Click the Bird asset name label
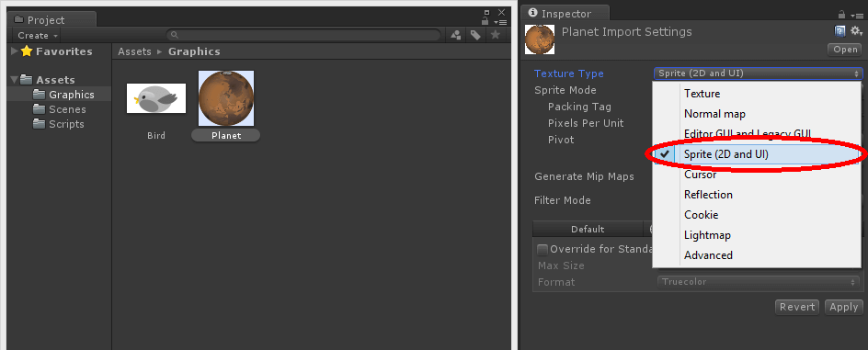Image resolution: width=868 pixels, height=350 pixels. coord(156,135)
